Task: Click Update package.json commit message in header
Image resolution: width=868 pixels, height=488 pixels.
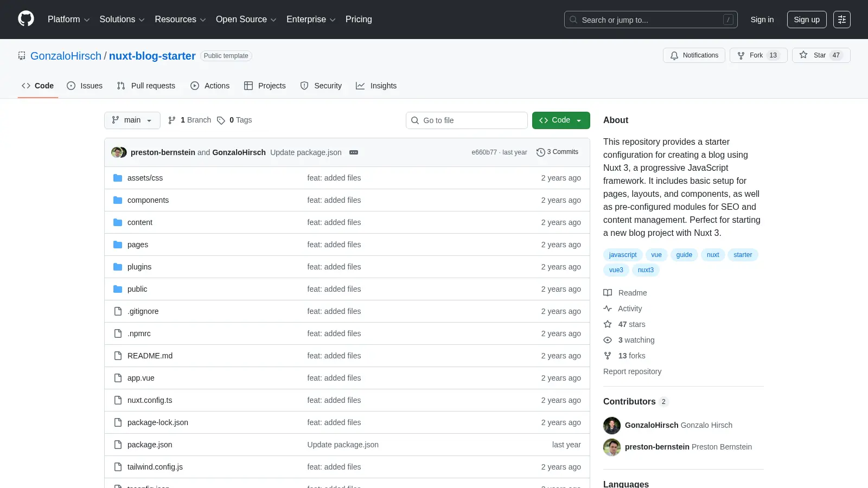Action: click(306, 152)
